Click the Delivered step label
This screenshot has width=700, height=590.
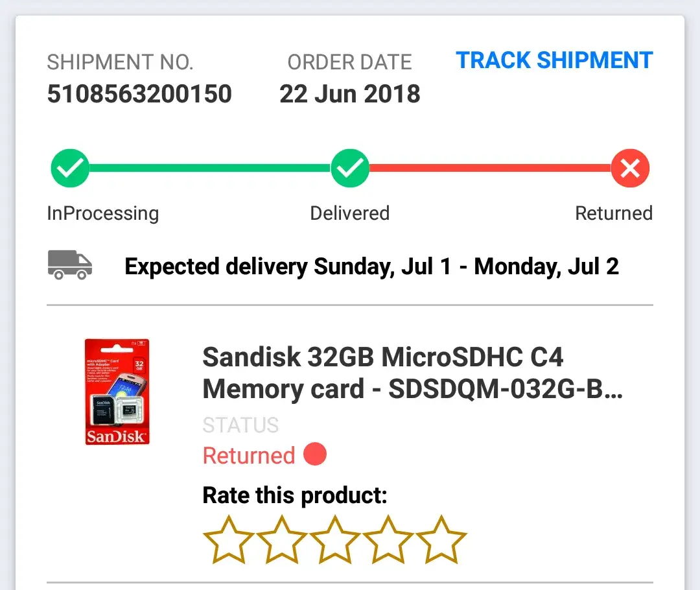(350, 213)
